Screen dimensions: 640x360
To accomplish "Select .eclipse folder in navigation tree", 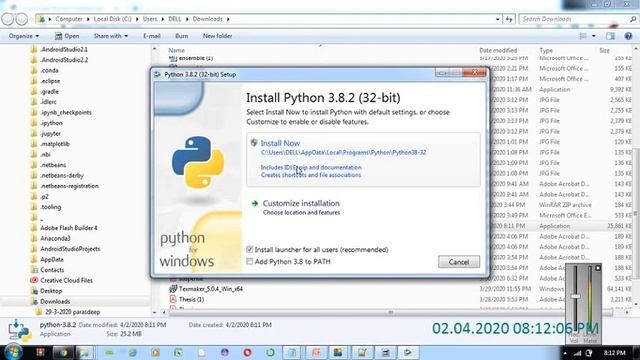I will tap(50, 81).
